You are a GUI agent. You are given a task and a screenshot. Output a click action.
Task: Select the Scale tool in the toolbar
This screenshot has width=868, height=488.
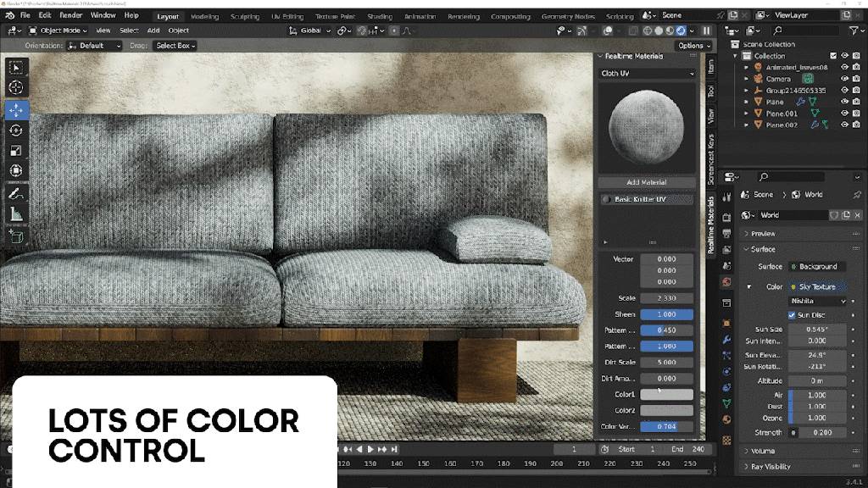click(x=16, y=151)
